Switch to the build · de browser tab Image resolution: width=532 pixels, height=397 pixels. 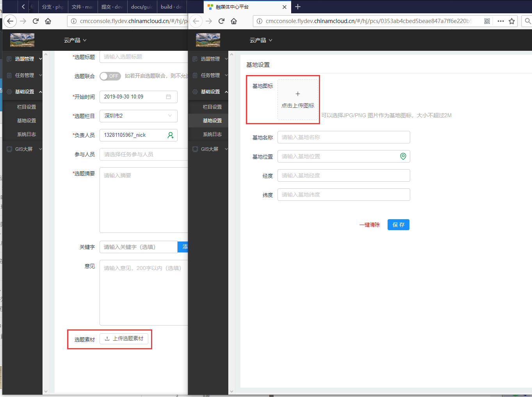(x=171, y=7)
